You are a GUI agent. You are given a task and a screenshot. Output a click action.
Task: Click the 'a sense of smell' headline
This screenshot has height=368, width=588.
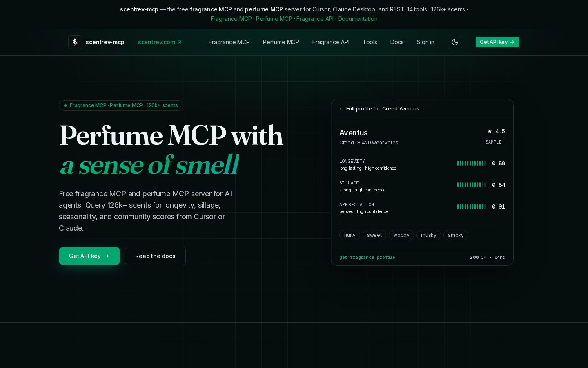coord(149,165)
